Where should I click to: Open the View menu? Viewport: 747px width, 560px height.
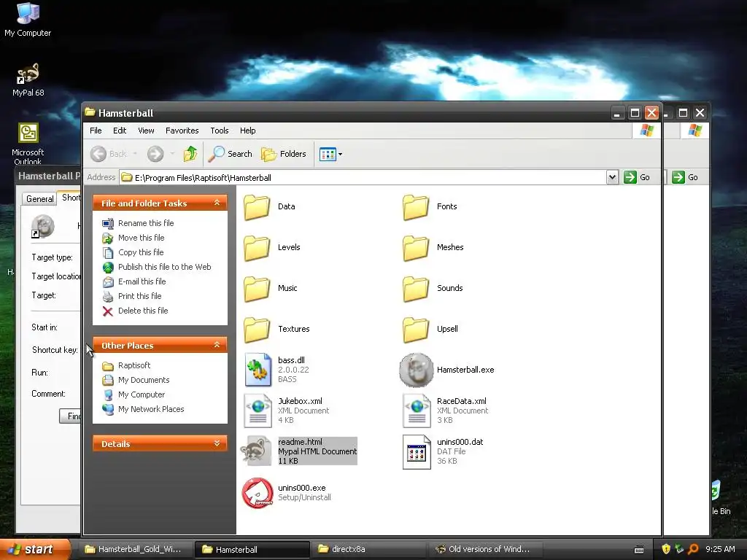pyautogui.click(x=146, y=131)
